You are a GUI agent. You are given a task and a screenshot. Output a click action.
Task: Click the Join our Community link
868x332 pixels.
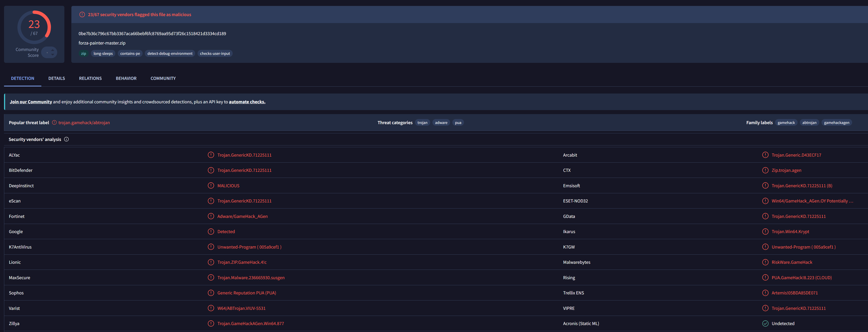pyautogui.click(x=31, y=102)
